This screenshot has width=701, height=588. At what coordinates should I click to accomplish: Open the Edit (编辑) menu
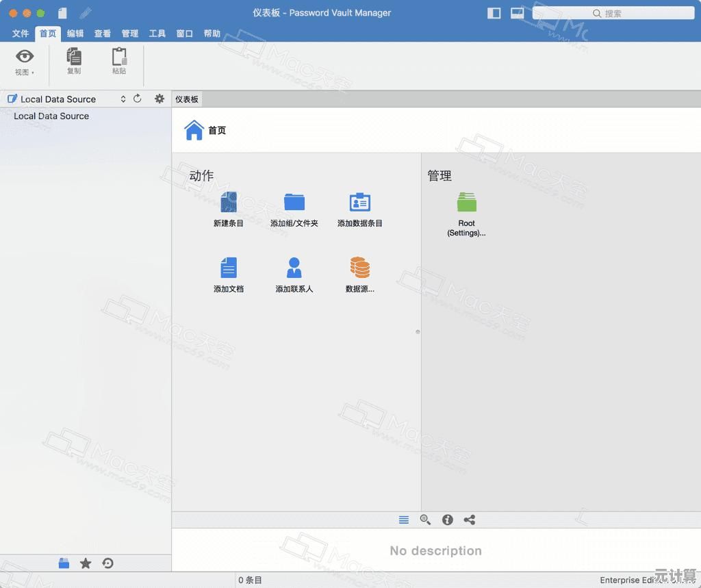[75, 34]
